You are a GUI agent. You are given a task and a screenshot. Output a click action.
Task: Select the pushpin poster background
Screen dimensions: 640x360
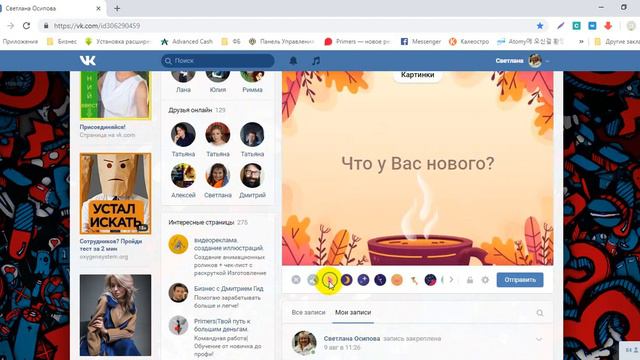[414, 280]
